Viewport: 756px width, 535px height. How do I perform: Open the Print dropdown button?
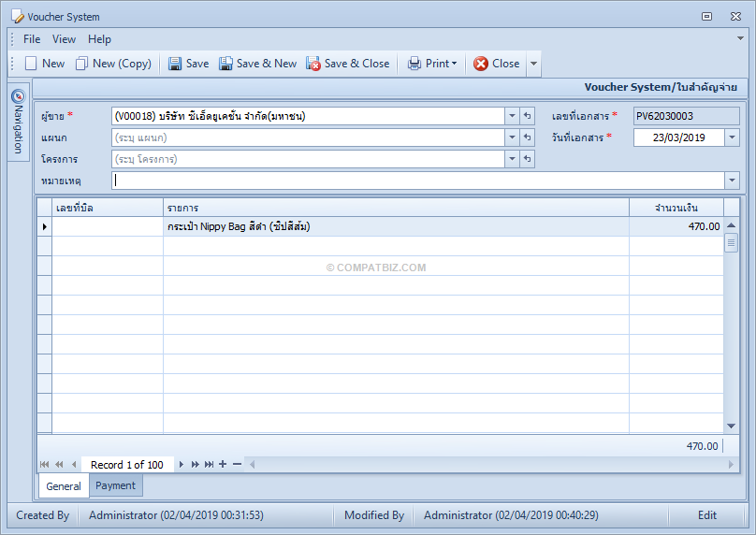click(432, 64)
